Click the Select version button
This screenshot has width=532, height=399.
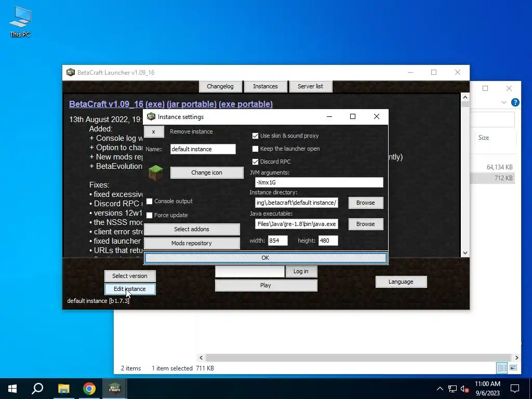point(130,276)
